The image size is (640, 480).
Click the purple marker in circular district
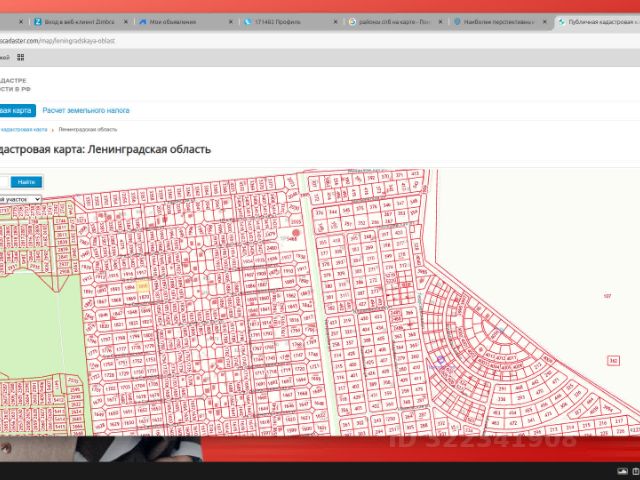[x=440, y=360]
